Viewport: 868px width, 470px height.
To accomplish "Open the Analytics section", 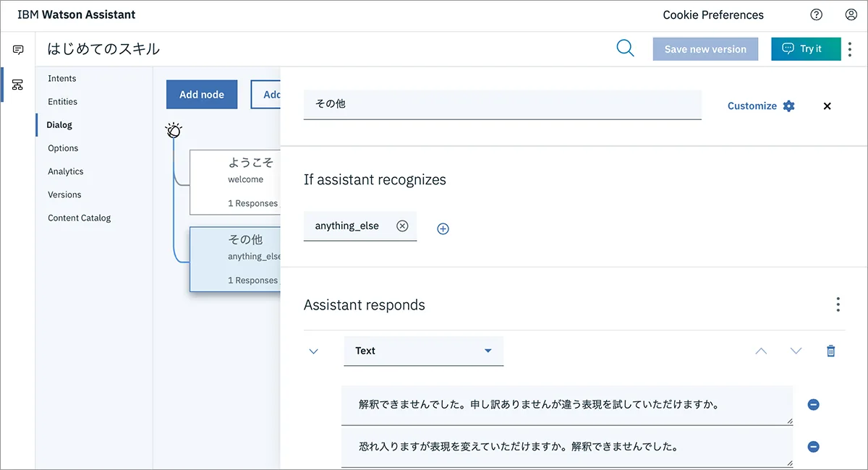I will (x=66, y=171).
